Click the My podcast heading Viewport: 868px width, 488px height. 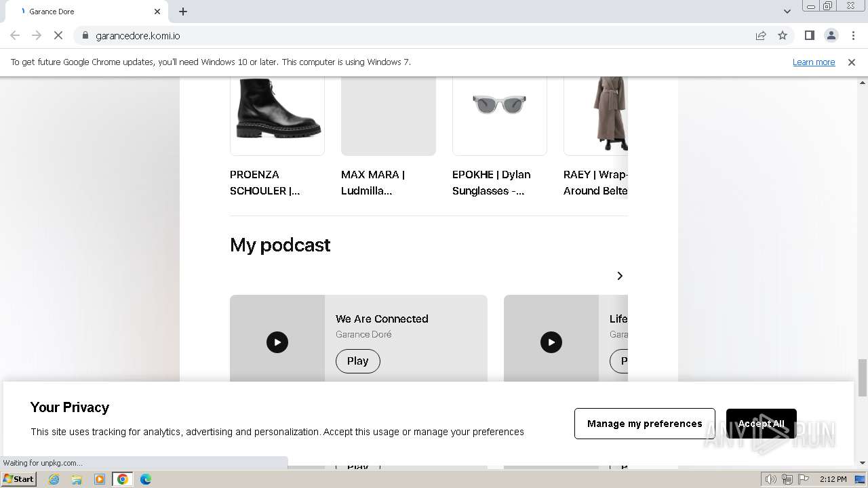point(280,245)
